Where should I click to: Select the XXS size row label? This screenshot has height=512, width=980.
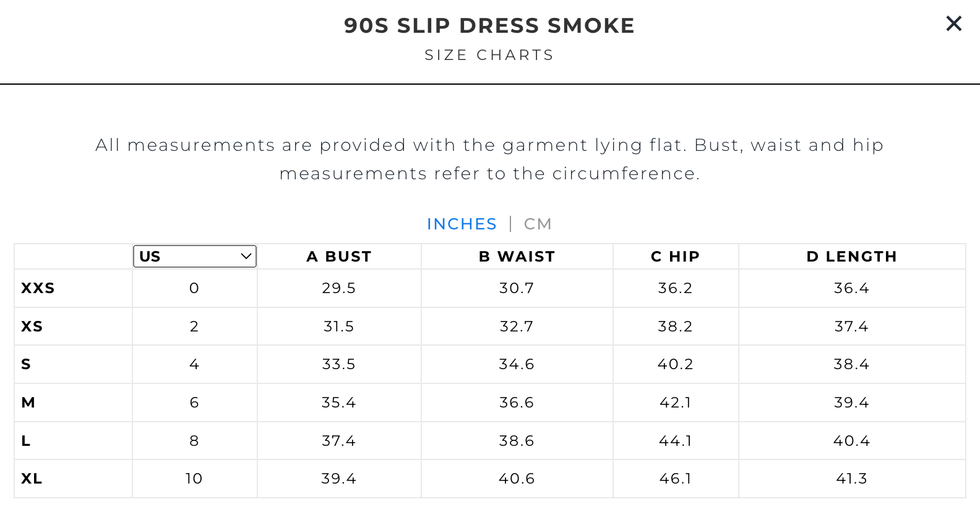click(38, 288)
